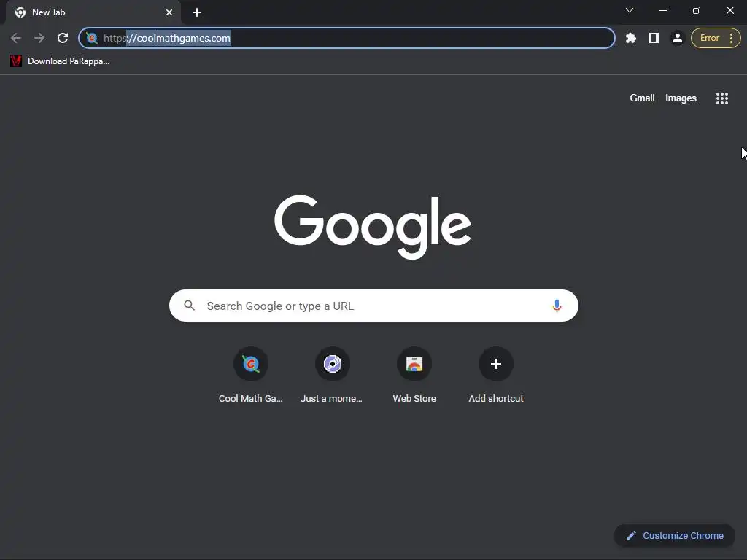Open the Google apps grid
This screenshot has height=560, width=747.
pos(721,98)
